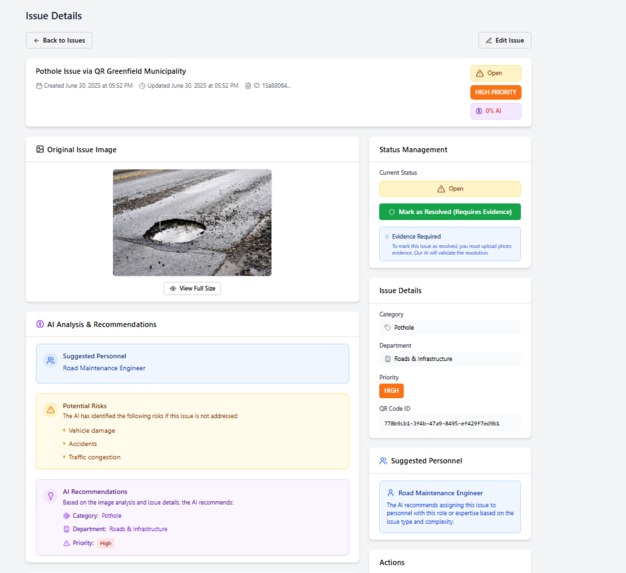626x573 pixels.
Task: Click the document icon beside issue ID
Action: point(248,85)
